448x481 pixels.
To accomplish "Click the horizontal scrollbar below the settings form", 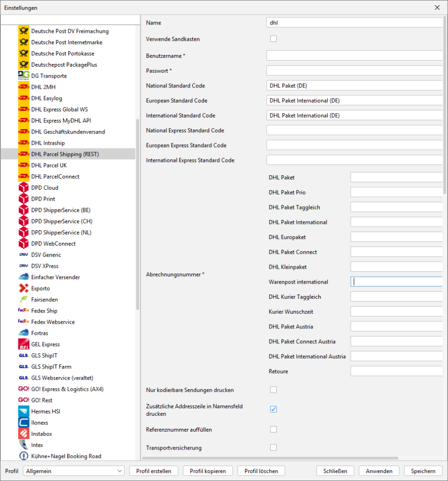I will [270, 458].
